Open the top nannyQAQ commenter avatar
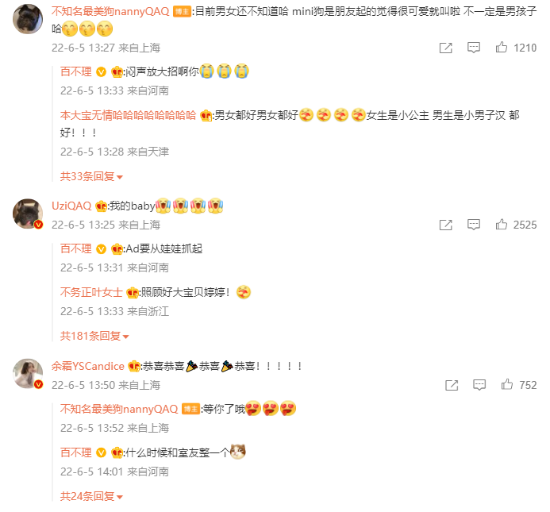The width and height of the screenshot is (550, 512). pos(28,19)
